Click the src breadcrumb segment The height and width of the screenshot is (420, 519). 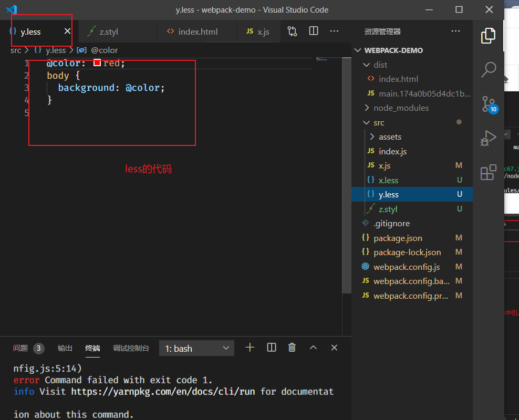pyautogui.click(x=16, y=50)
